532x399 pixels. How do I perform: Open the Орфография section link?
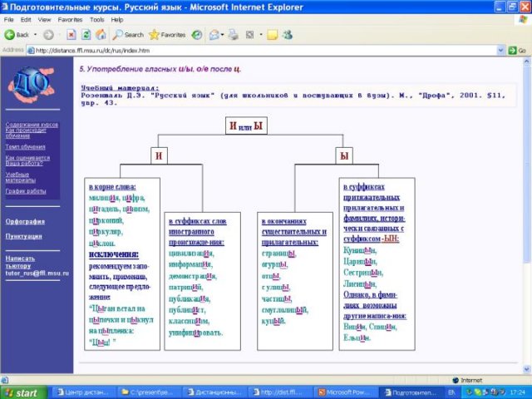click(25, 222)
